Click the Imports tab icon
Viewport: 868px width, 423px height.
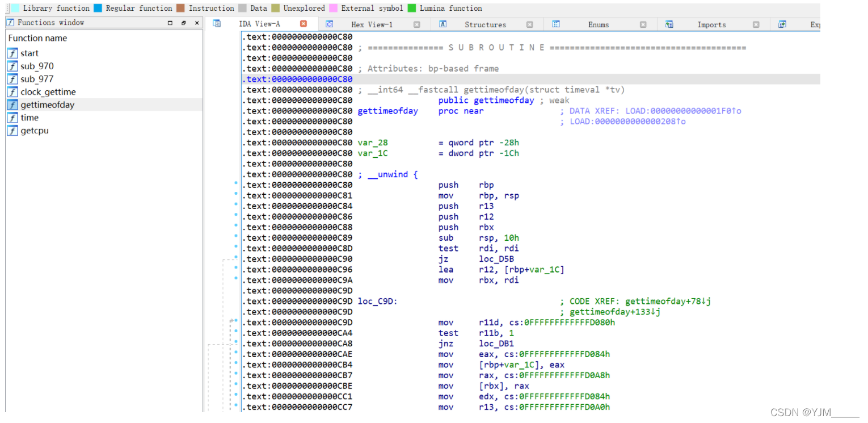coord(669,24)
